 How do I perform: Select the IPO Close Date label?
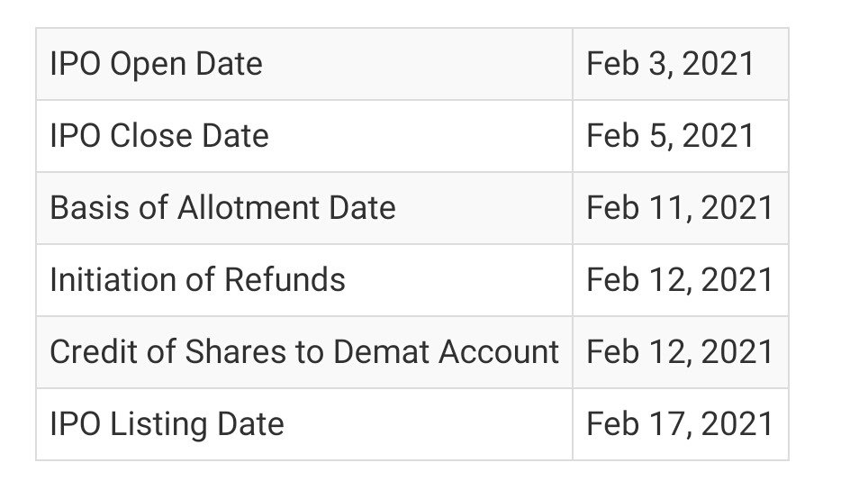pos(159,136)
